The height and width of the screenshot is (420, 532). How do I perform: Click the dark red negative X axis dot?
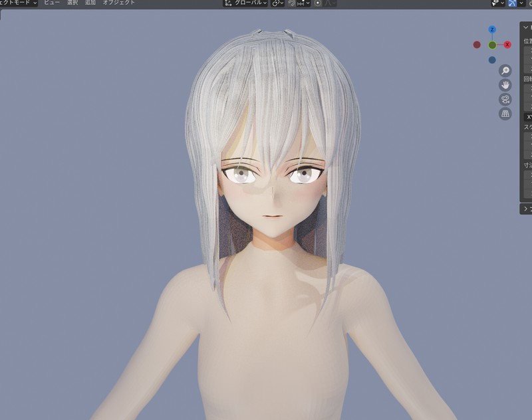[x=477, y=45]
